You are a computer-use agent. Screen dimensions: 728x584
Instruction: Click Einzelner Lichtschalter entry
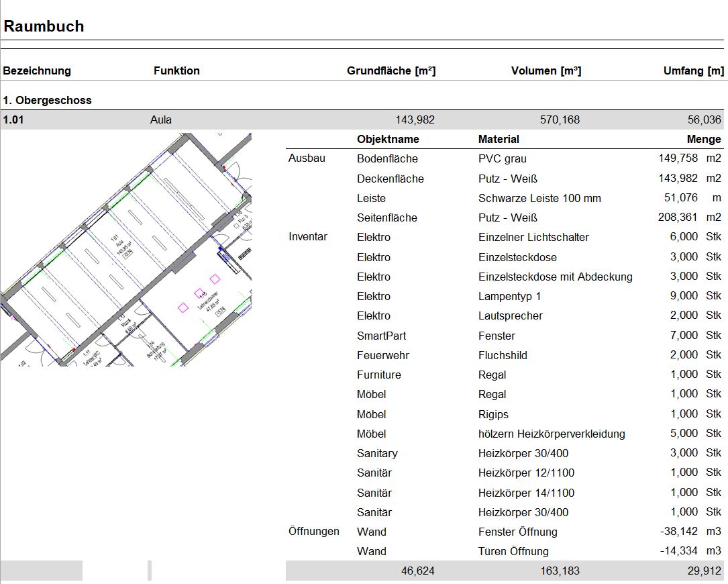533,238
